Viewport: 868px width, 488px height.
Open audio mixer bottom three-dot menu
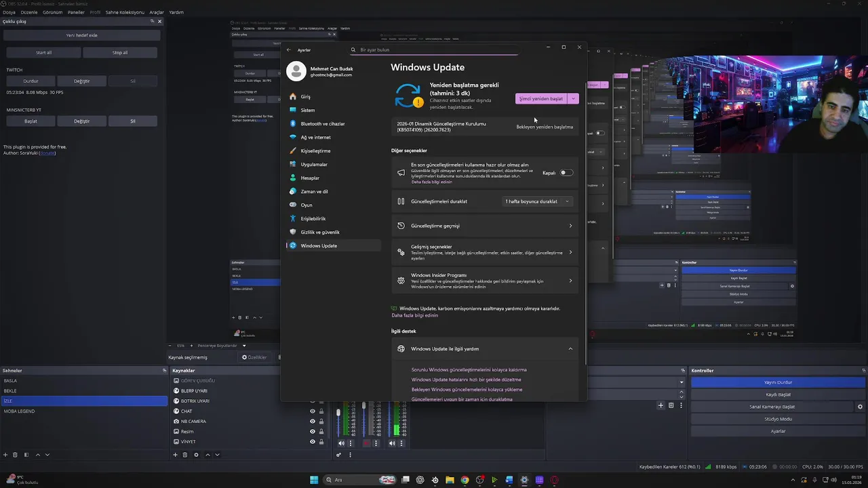(350, 455)
